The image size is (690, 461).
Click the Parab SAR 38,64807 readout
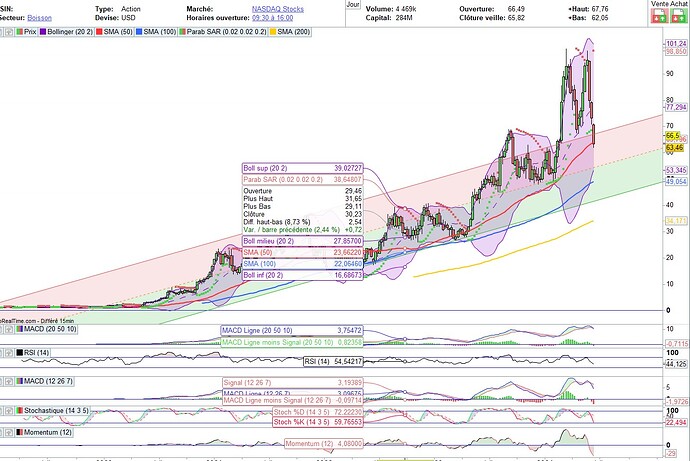[303, 180]
